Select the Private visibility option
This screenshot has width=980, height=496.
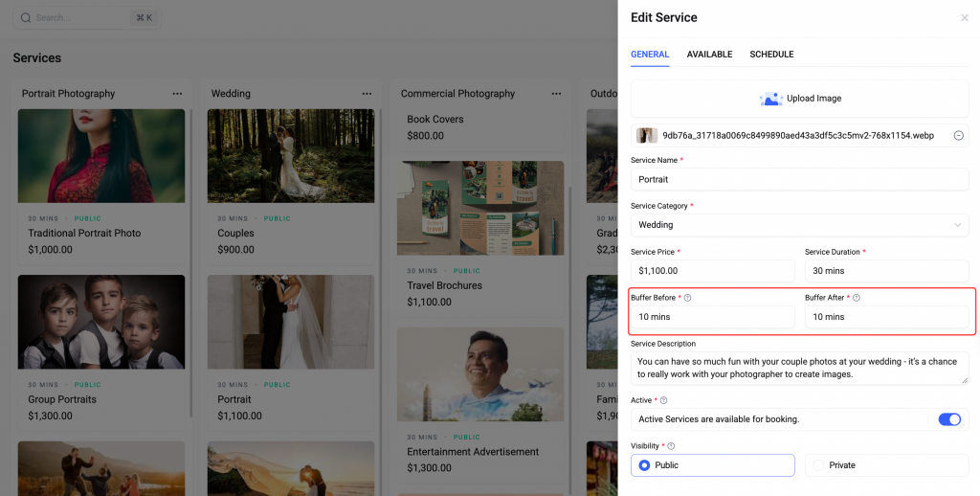[x=887, y=465]
